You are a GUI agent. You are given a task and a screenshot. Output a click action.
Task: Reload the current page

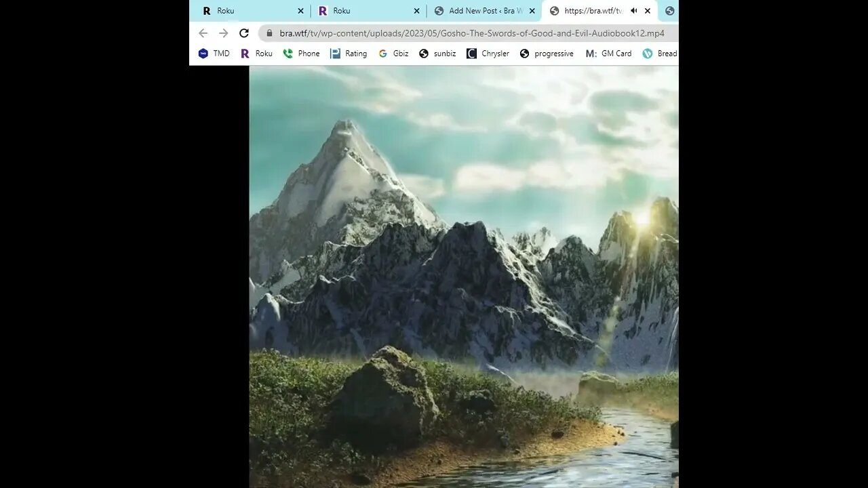click(x=244, y=33)
